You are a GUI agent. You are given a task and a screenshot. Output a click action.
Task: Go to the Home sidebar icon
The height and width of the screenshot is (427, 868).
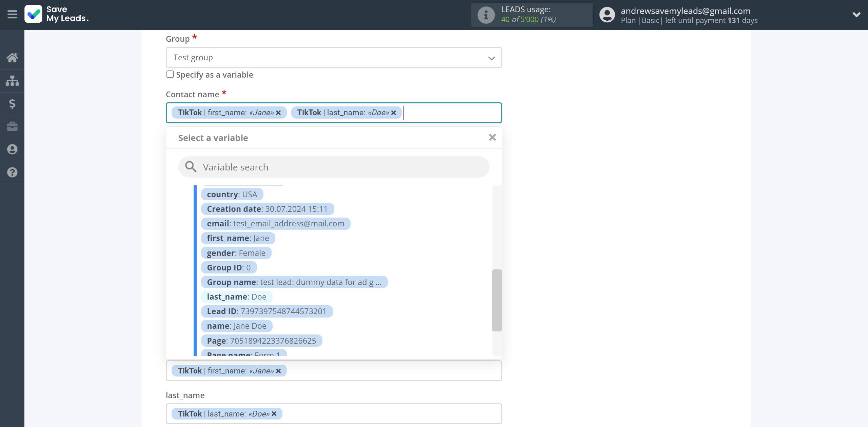pos(12,58)
